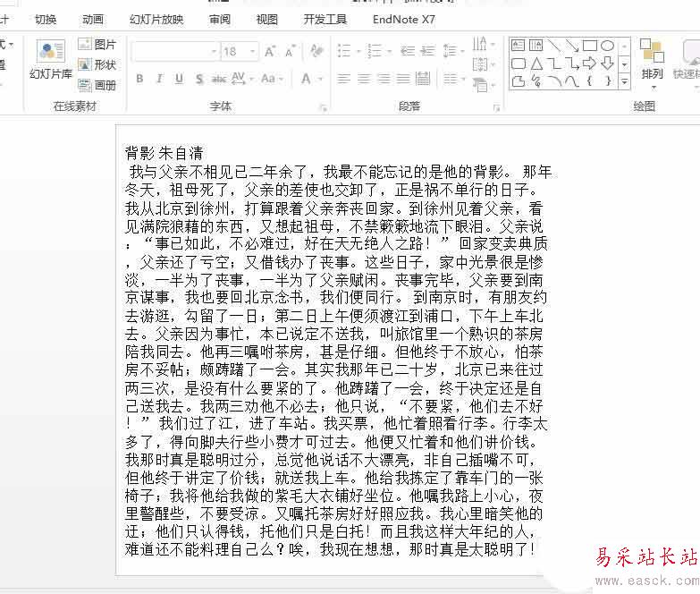
Task: Pick the Elbow Arrow Connector shape
Action: pos(572,64)
